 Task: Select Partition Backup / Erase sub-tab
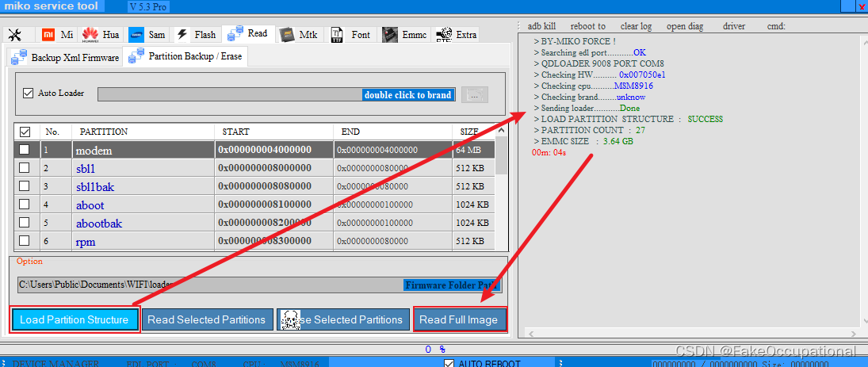click(x=186, y=56)
